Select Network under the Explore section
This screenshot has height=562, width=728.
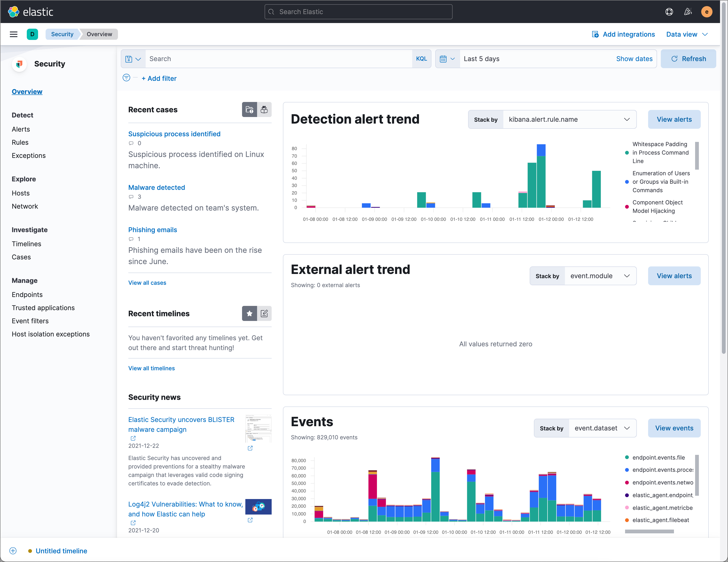coord(25,206)
